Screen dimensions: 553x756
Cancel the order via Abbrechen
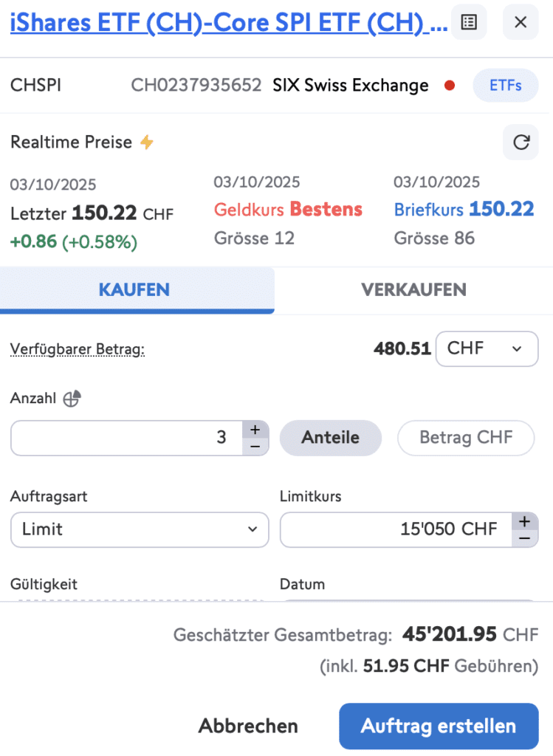tap(248, 726)
